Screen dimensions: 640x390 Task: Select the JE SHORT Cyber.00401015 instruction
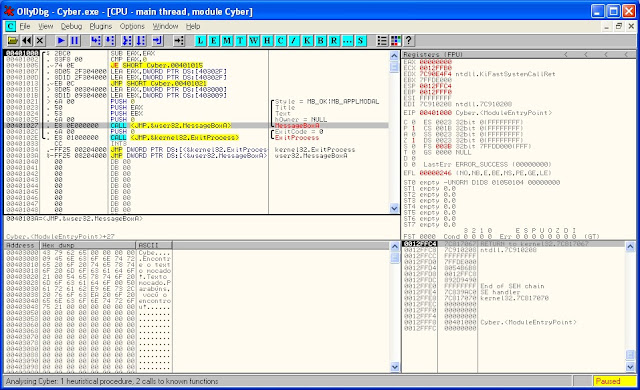coord(156,65)
